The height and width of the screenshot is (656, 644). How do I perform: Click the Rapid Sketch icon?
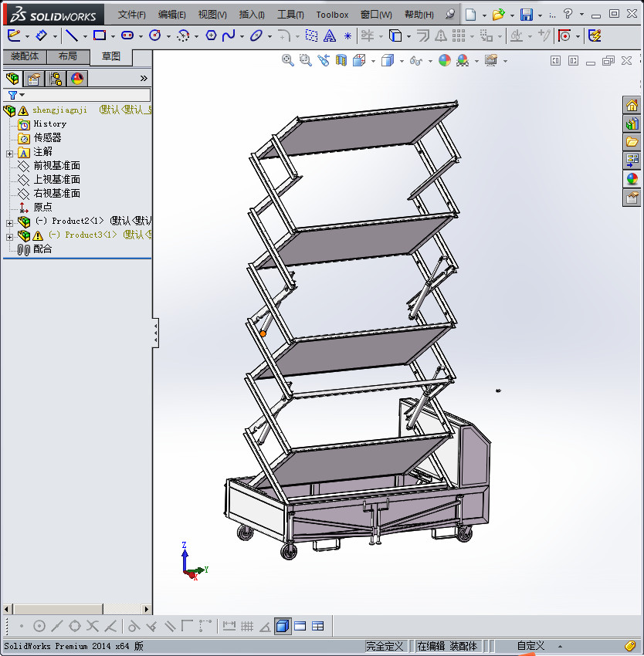[595, 36]
